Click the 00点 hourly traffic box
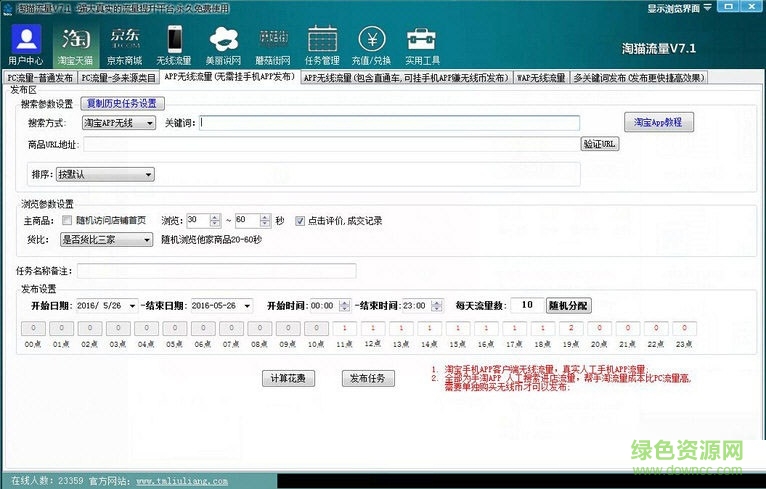 (x=33, y=328)
